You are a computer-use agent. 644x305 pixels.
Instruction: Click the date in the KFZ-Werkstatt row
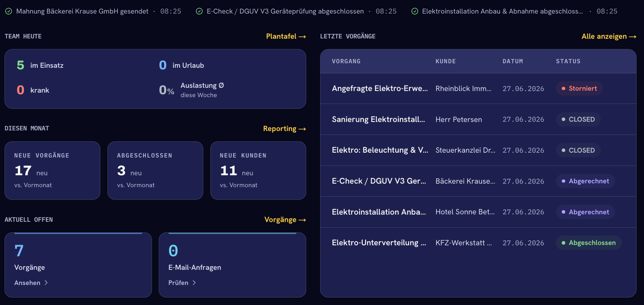pos(523,243)
